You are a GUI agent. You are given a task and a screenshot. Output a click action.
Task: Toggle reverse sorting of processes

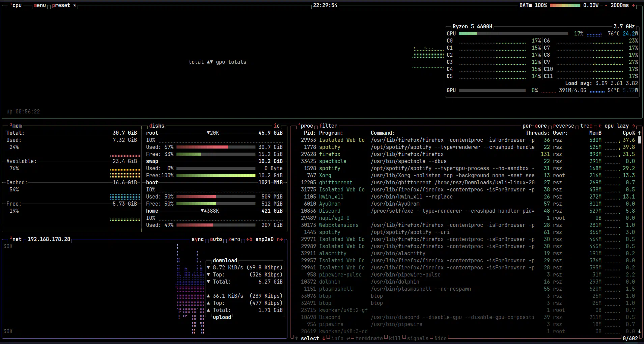click(x=563, y=126)
